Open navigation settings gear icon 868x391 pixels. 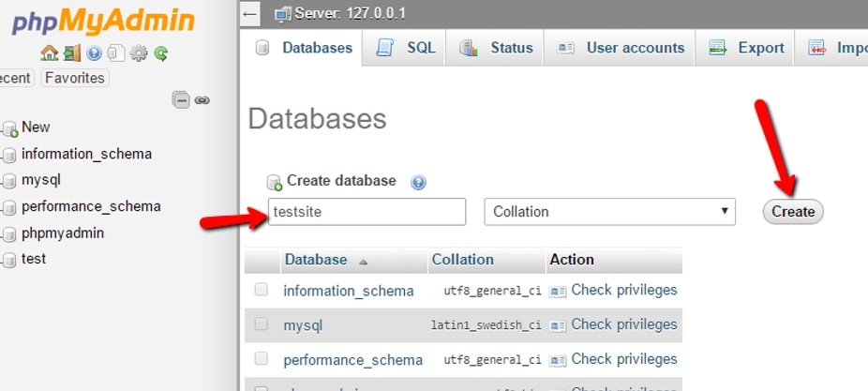pyautogui.click(x=139, y=53)
